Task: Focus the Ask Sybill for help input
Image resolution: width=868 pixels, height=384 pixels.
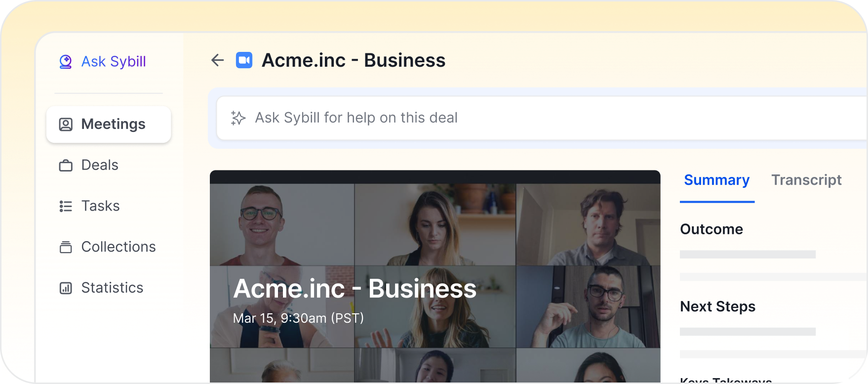Action: point(542,118)
